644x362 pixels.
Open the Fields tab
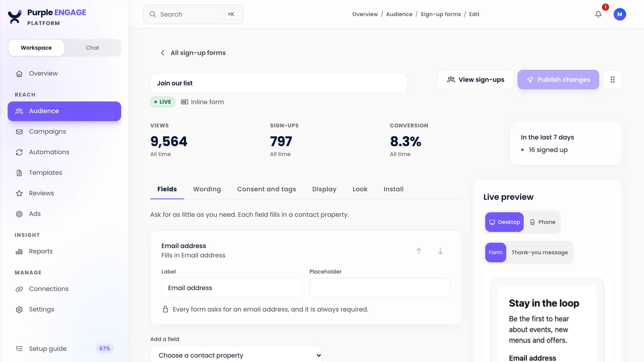167,189
